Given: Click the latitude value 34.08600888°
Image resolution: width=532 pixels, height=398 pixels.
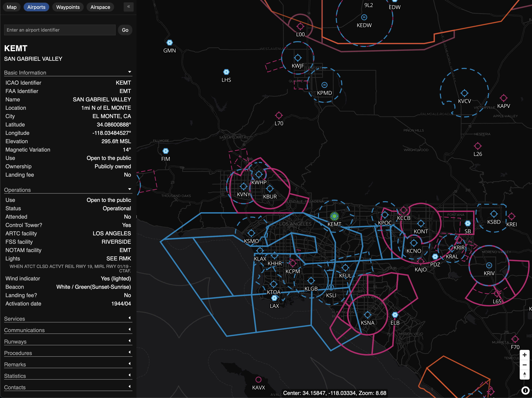Looking at the screenshot, I should pyautogui.click(x=114, y=125).
